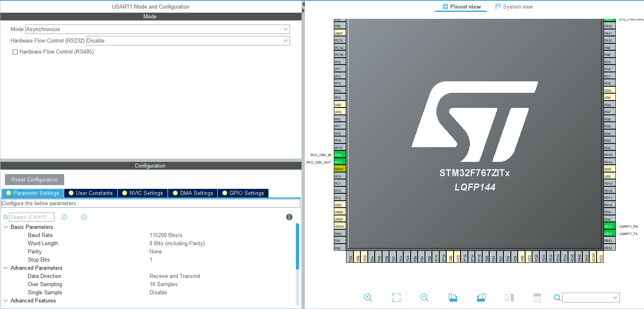
Task: Open the parameter info icon
Action: pyautogui.click(x=289, y=217)
